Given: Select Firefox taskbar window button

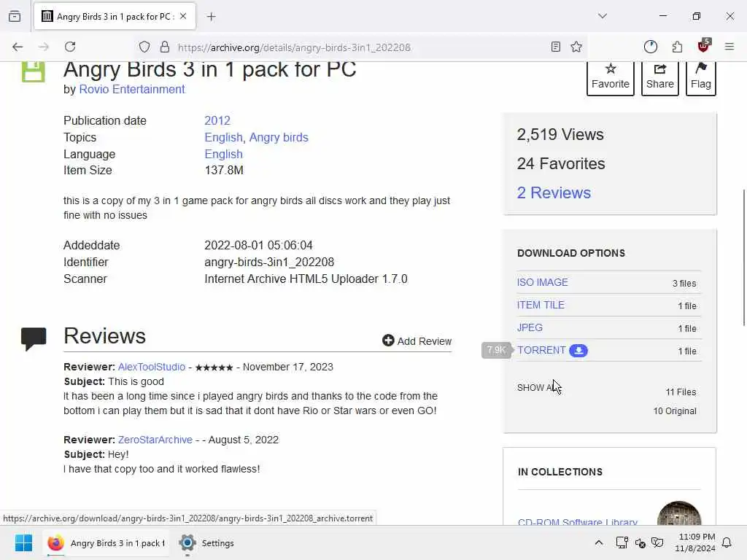Looking at the screenshot, I should pos(106,542).
